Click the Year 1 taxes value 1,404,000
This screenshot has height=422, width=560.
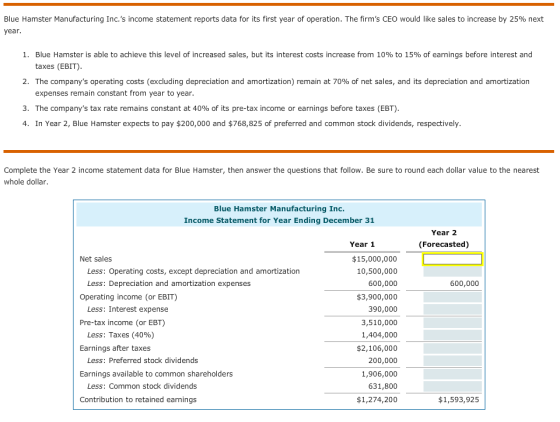click(379, 335)
